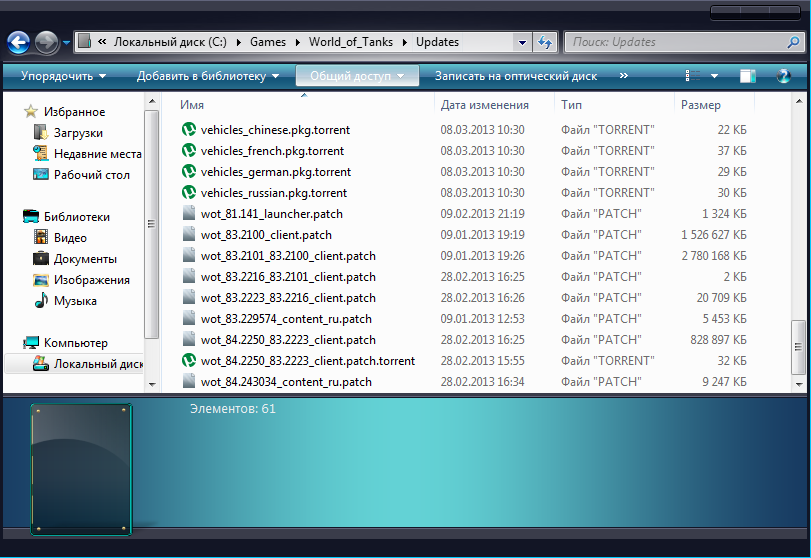Open the Упорядочить dropdown menu
Screen dimensions: 811x558
pyautogui.click(x=63, y=76)
